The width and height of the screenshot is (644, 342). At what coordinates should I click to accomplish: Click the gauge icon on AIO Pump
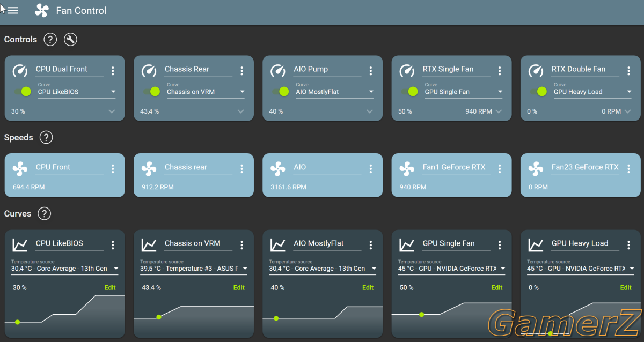pyautogui.click(x=278, y=70)
